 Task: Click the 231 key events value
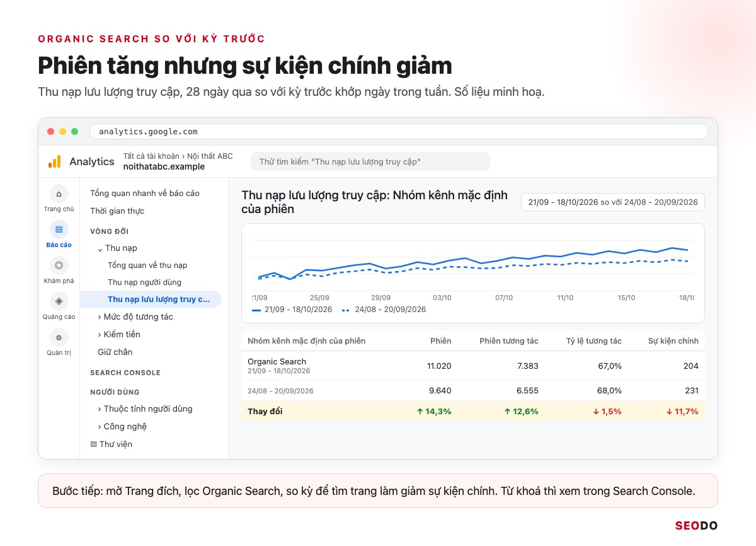coord(692,390)
